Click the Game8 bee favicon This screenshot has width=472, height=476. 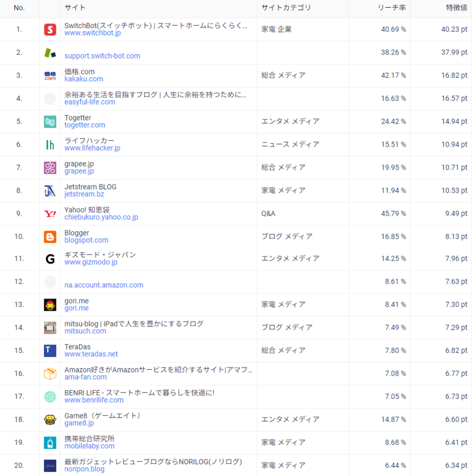pos(50,420)
